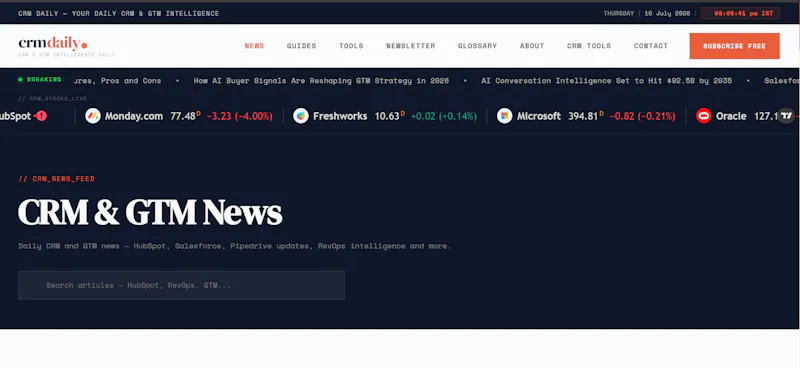800x368 pixels.
Task: Click the Monday.com logo icon
Action: [x=93, y=116]
